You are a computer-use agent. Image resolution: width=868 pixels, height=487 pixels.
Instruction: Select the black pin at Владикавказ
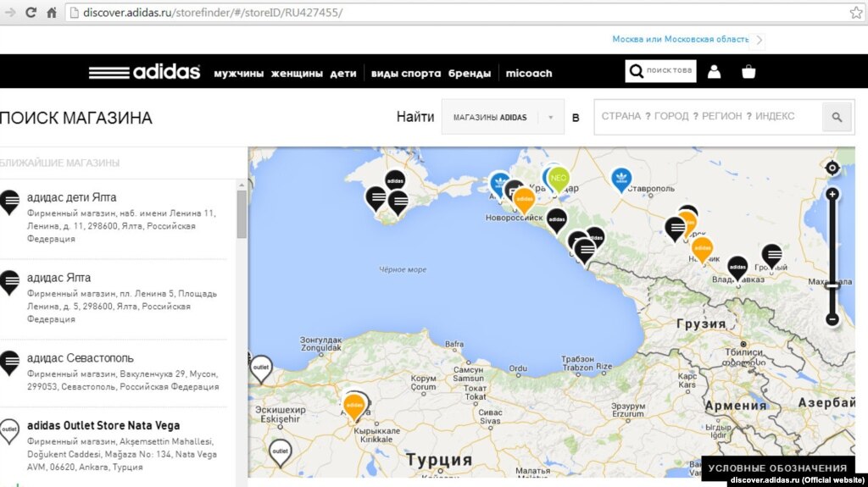[737, 268]
